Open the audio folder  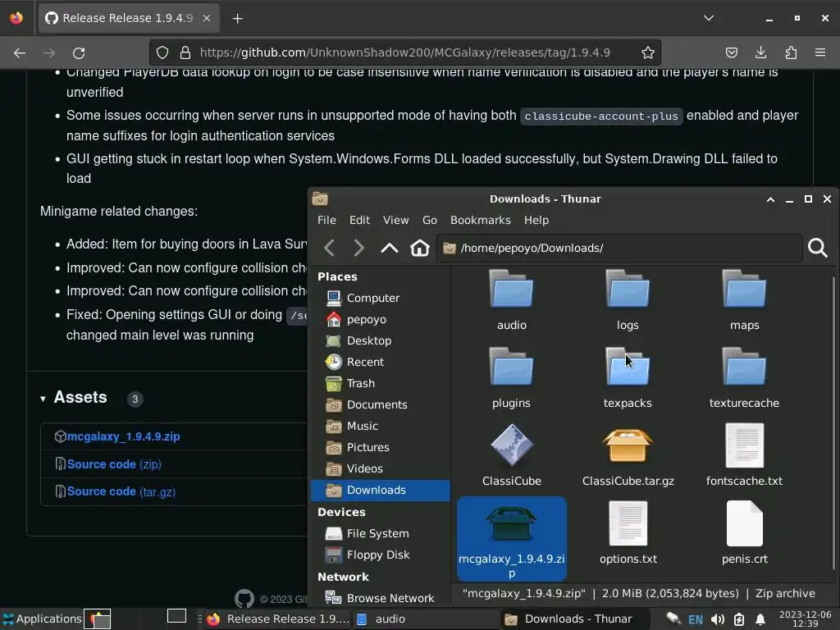click(512, 300)
